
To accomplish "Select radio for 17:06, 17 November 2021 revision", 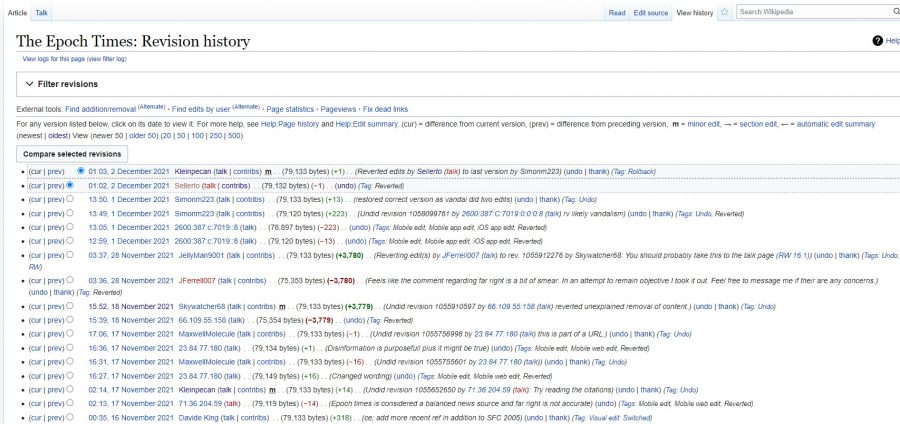I will (x=70, y=333).
